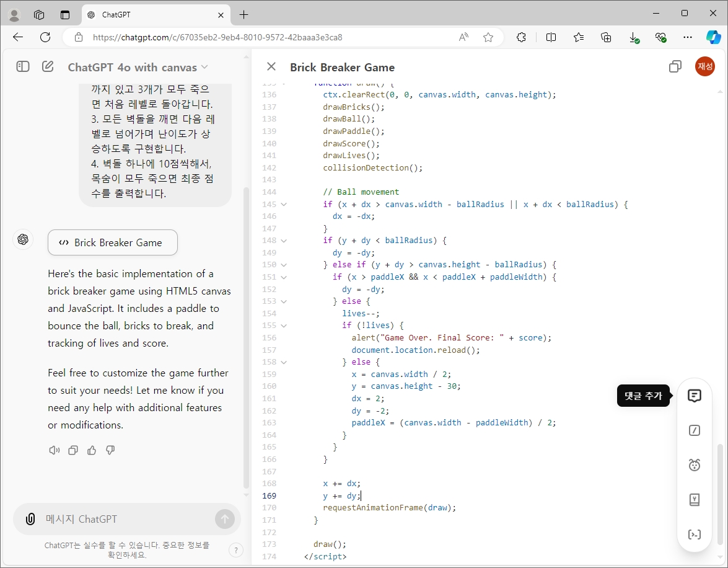Image resolution: width=728 pixels, height=568 pixels.
Task: Collapse the code fold at line 155
Action: click(x=284, y=326)
